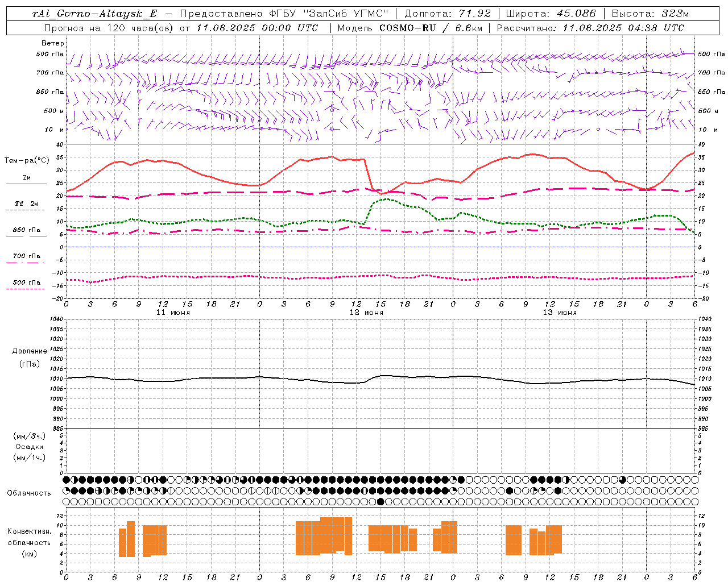728x582 pixels.
Task: Click the Td 2м dew point legend entry
Action: click(x=27, y=203)
